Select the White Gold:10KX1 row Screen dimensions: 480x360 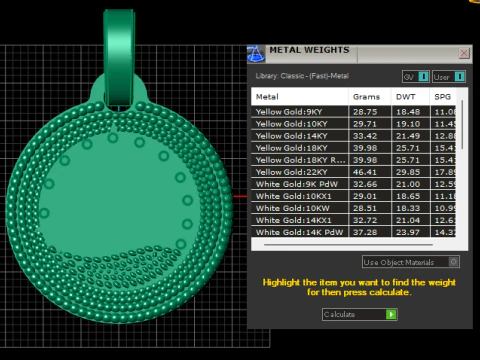(x=353, y=196)
